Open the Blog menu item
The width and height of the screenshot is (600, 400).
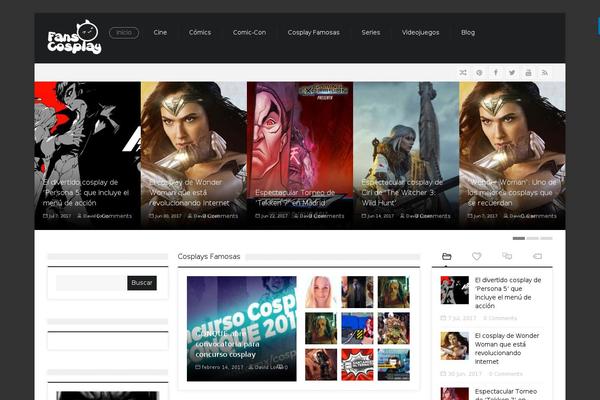(468, 33)
